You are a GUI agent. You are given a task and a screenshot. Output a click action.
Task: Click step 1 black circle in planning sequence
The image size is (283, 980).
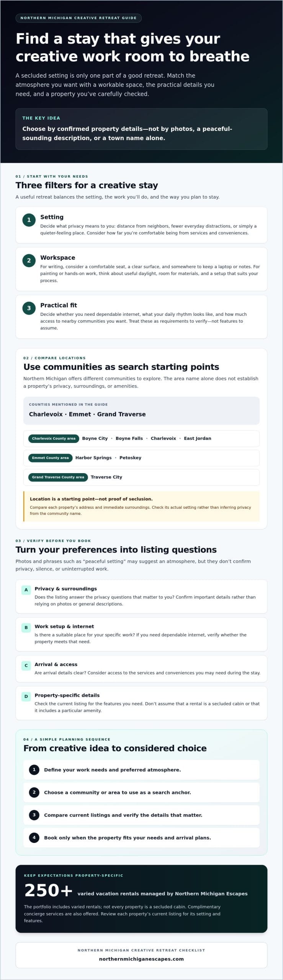click(x=34, y=769)
